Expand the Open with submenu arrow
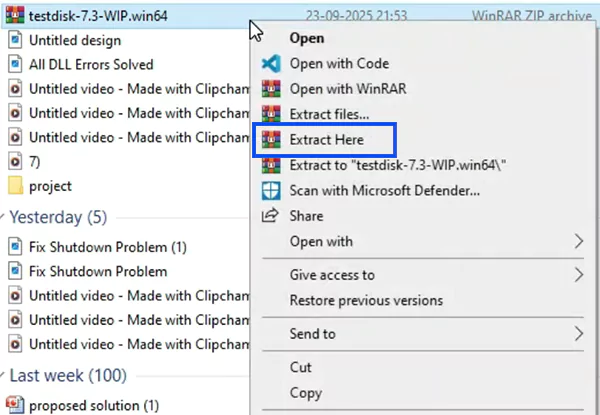The width and height of the screenshot is (600, 415). [x=579, y=241]
